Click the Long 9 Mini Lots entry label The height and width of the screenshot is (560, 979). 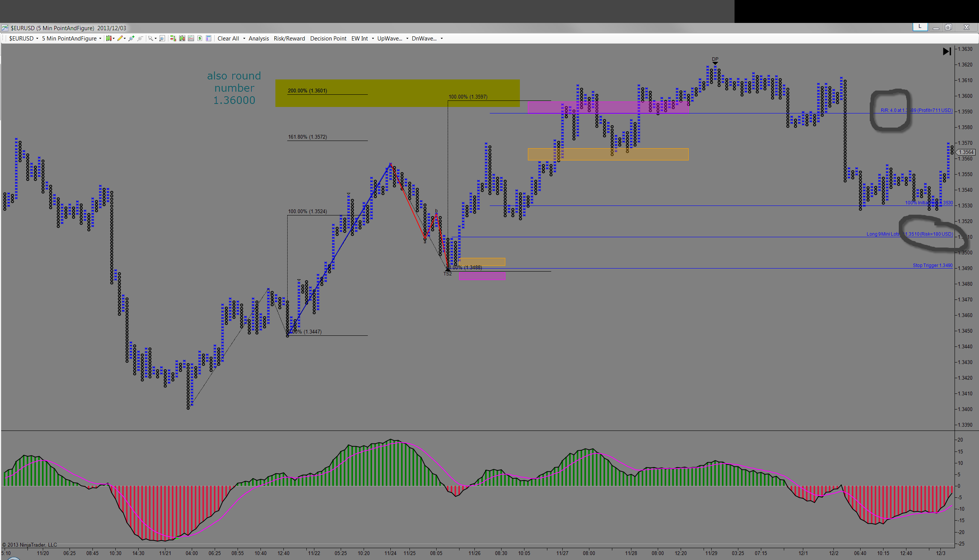point(909,234)
